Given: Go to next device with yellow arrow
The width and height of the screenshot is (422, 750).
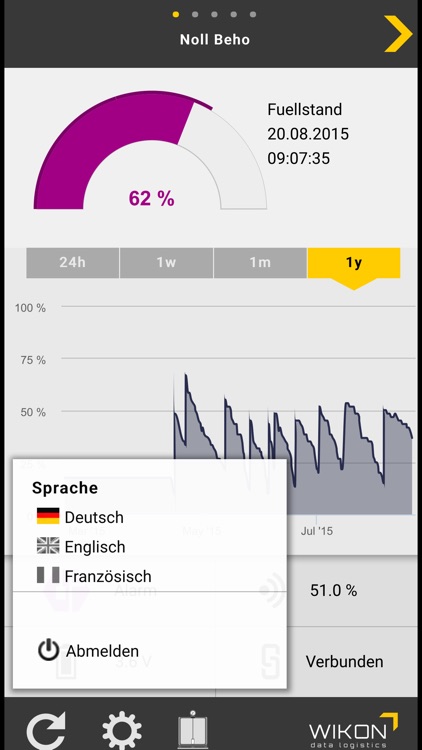Looking at the screenshot, I should (x=398, y=33).
